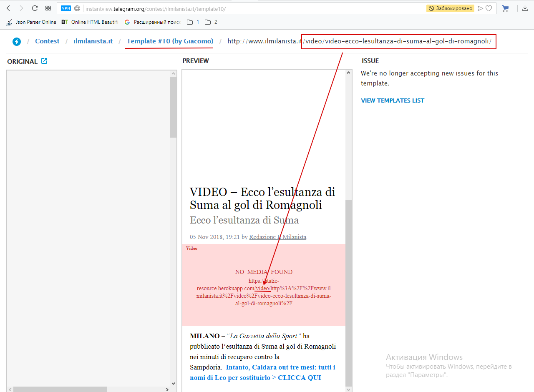Open the speed dial grid
The height and width of the screenshot is (392, 534).
click(48, 8)
